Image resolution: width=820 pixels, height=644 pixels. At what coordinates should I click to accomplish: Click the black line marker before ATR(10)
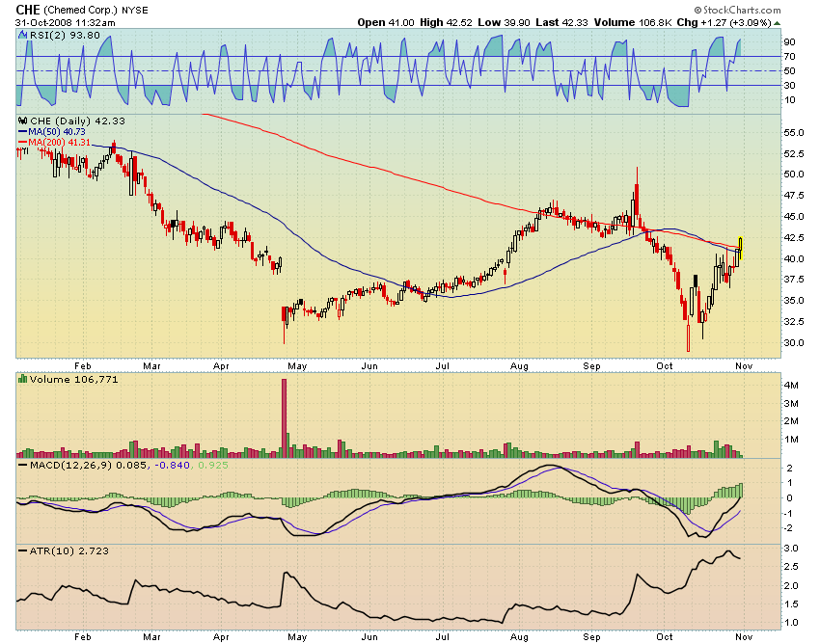click(22, 550)
